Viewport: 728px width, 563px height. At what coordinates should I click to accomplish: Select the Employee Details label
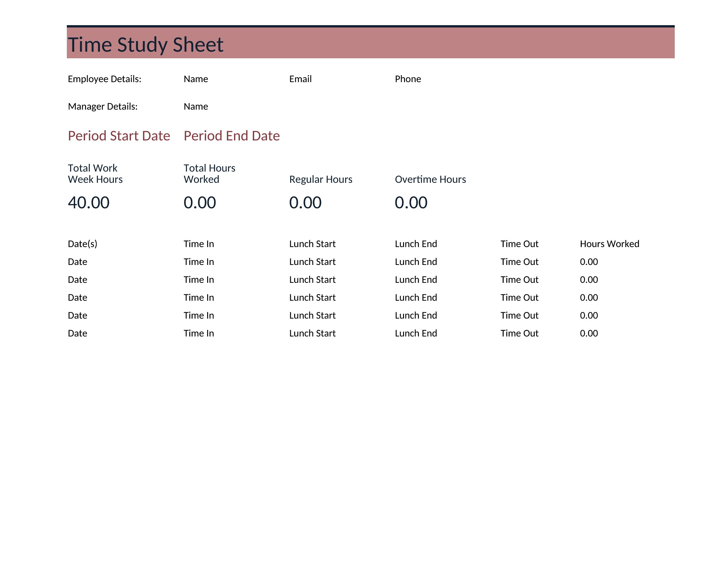click(x=104, y=79)
